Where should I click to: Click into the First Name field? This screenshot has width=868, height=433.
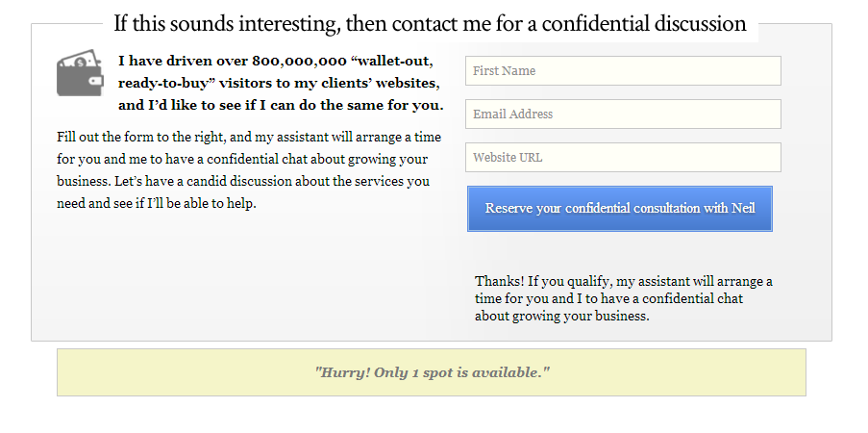click(x=623, y=71)
